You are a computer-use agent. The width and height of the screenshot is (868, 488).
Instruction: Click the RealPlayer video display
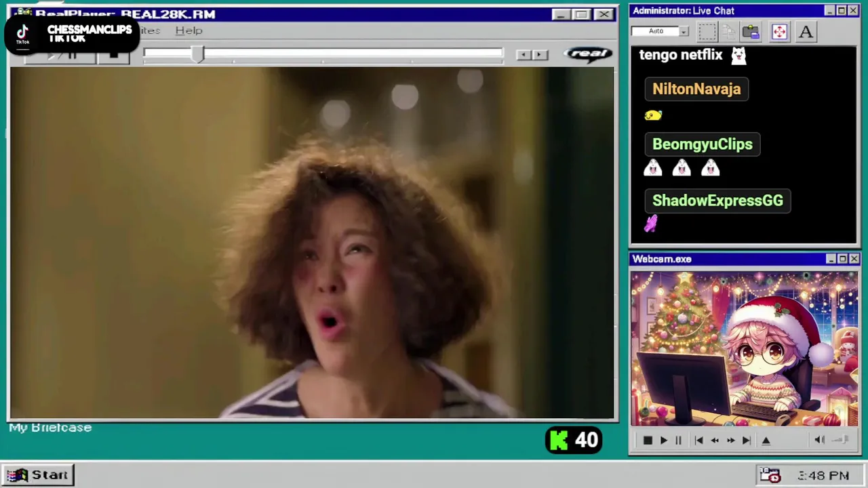312,243
